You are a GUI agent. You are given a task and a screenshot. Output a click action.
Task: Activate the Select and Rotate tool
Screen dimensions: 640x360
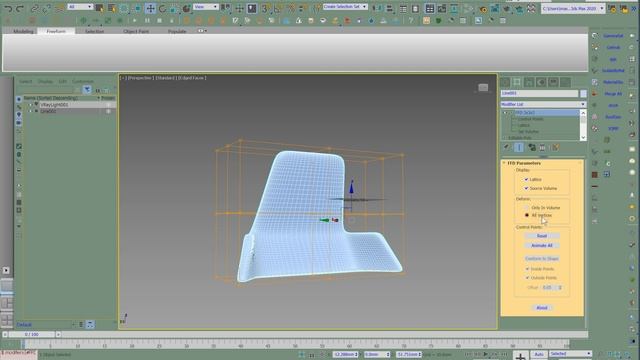click(162, 8)
